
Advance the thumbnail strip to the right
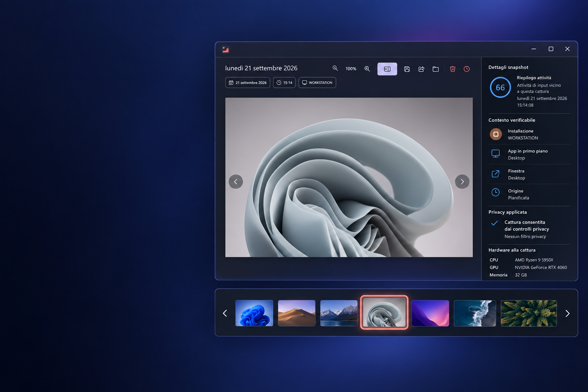(x=567, y=314)
